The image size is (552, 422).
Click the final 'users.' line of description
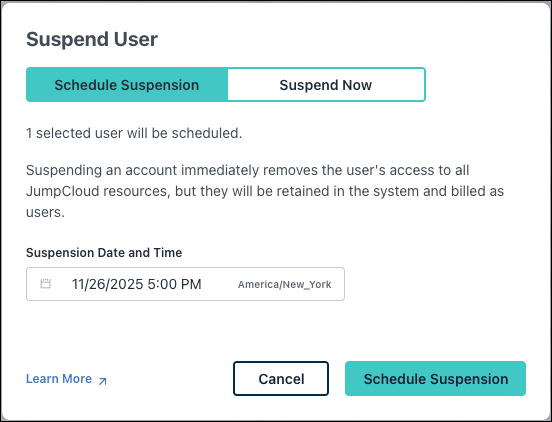point(45,212)
